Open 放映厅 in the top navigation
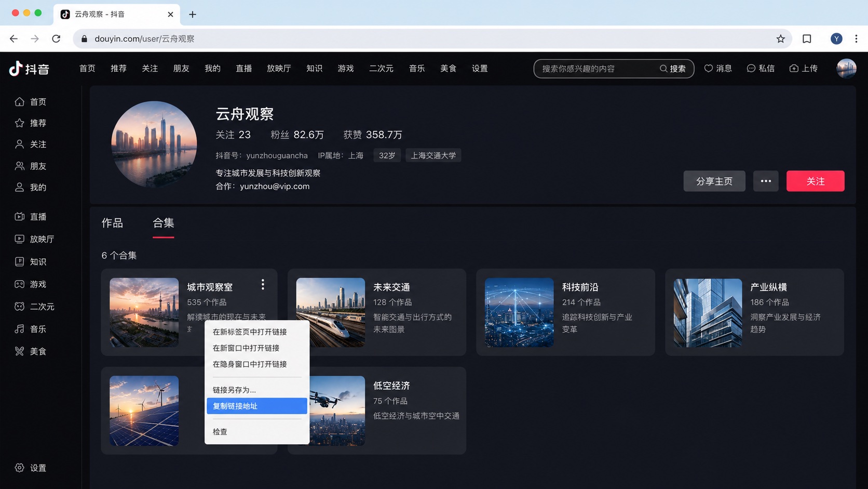The width and height of the screenshot is (868, 489). [x=279, y=68]
